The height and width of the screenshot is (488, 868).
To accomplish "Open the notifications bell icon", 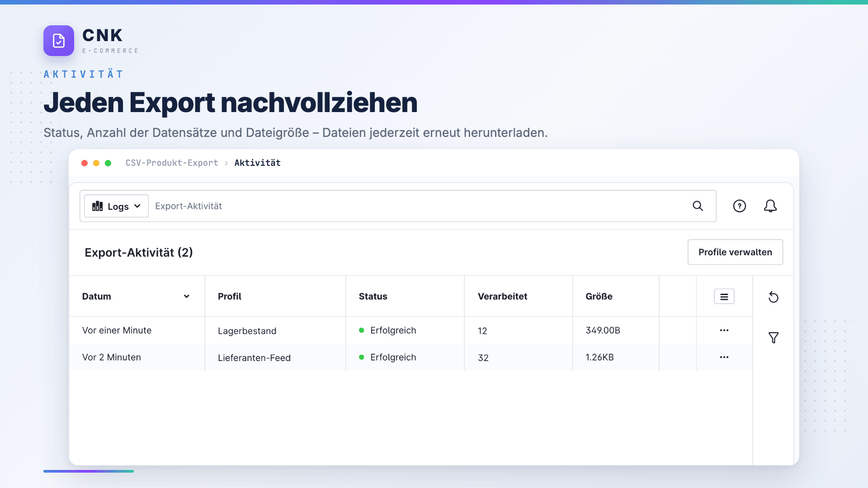I will pos(770,206).
